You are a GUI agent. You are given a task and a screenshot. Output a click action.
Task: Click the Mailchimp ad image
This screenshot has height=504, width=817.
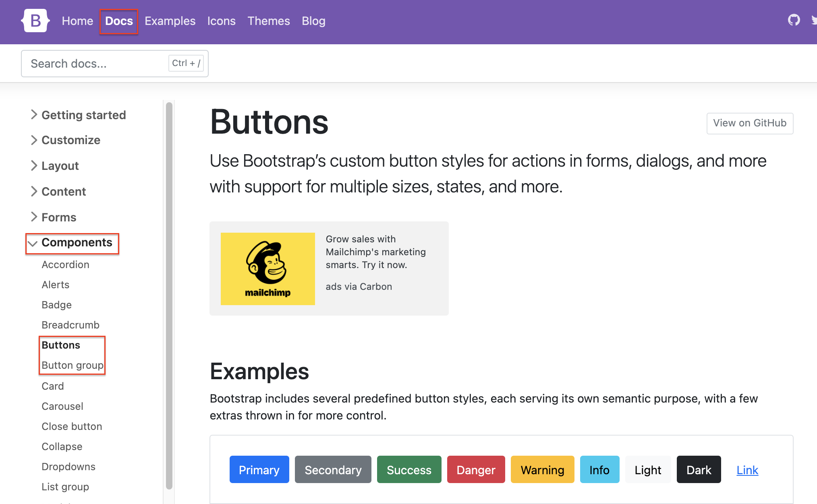click(267, 269)
